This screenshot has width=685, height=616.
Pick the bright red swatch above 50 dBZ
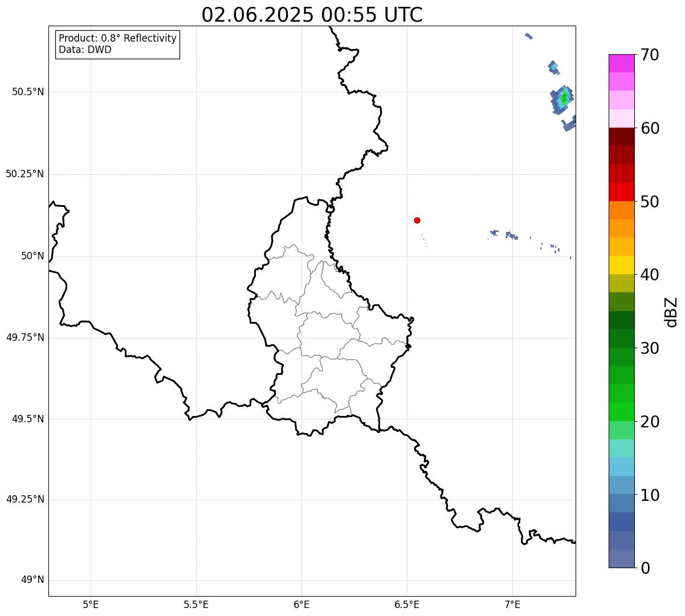click(x=621, y=191)
